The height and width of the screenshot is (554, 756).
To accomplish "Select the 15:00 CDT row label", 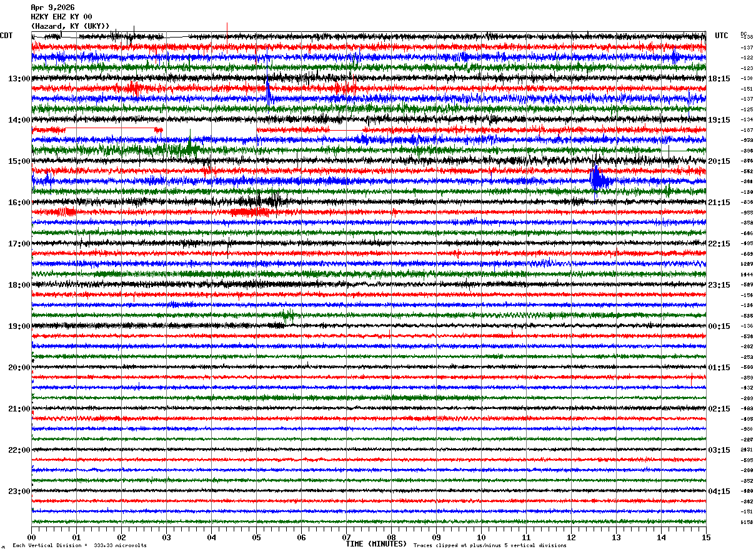I will [19, 161].
